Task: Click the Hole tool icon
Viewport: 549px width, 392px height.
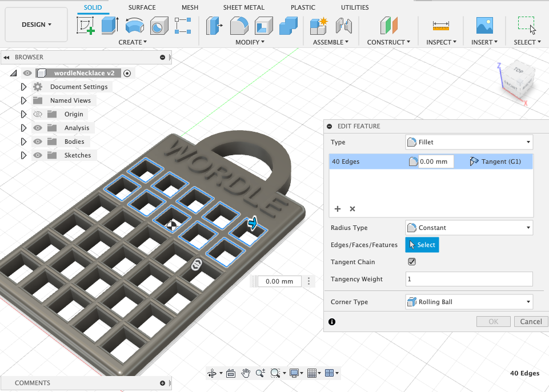Action: pos(159,26)
